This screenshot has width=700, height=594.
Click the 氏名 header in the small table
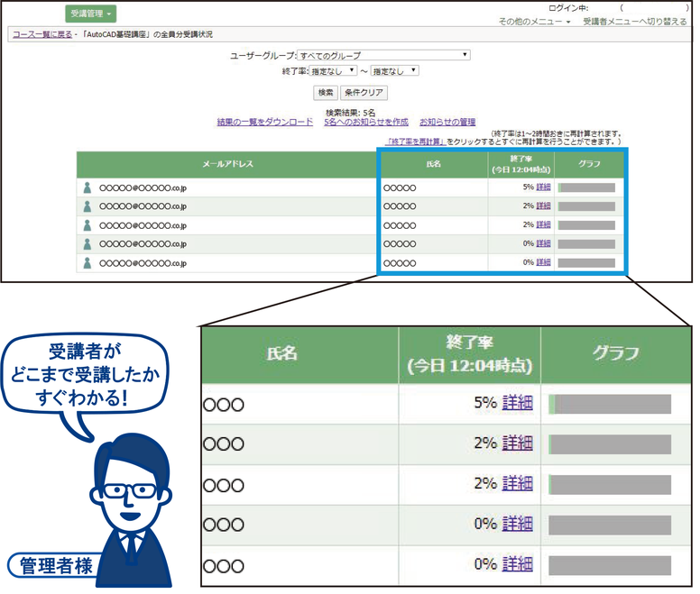coord(434,164)
